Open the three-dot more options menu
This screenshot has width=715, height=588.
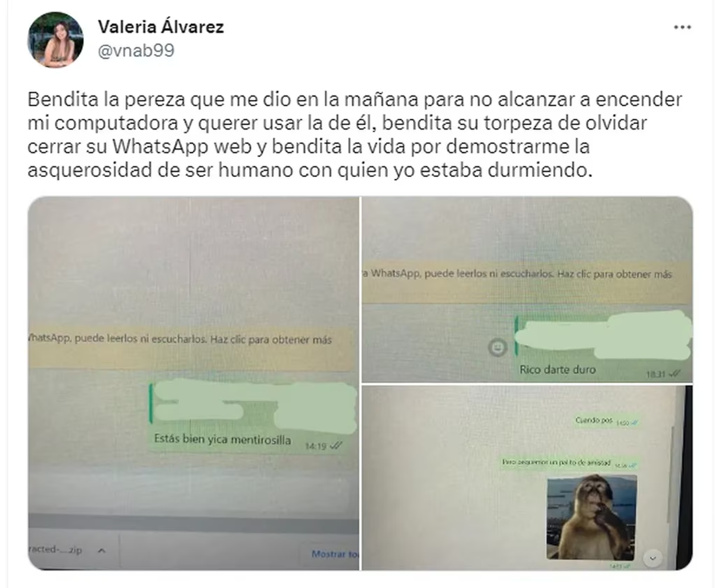pos(682,27)
